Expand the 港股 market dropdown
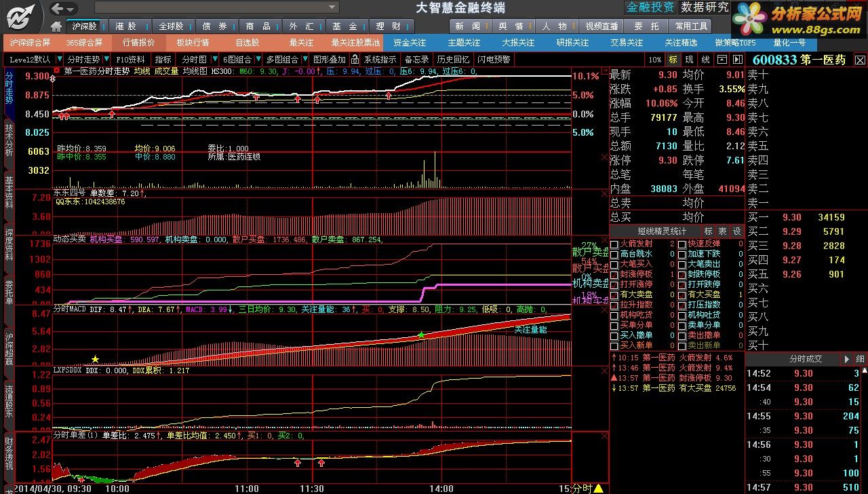The width and height of the screenshot is (868, 494). click(146, 26)
